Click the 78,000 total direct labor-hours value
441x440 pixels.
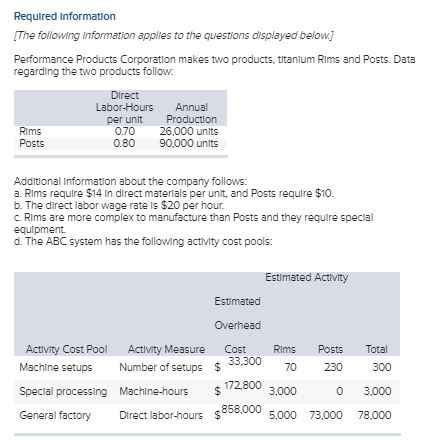pos(375,415)
